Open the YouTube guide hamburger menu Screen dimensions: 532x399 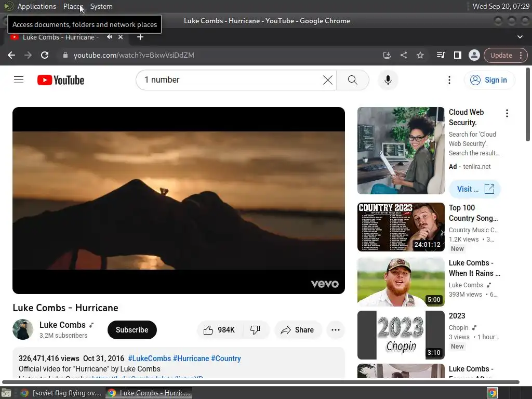[19, 80]
